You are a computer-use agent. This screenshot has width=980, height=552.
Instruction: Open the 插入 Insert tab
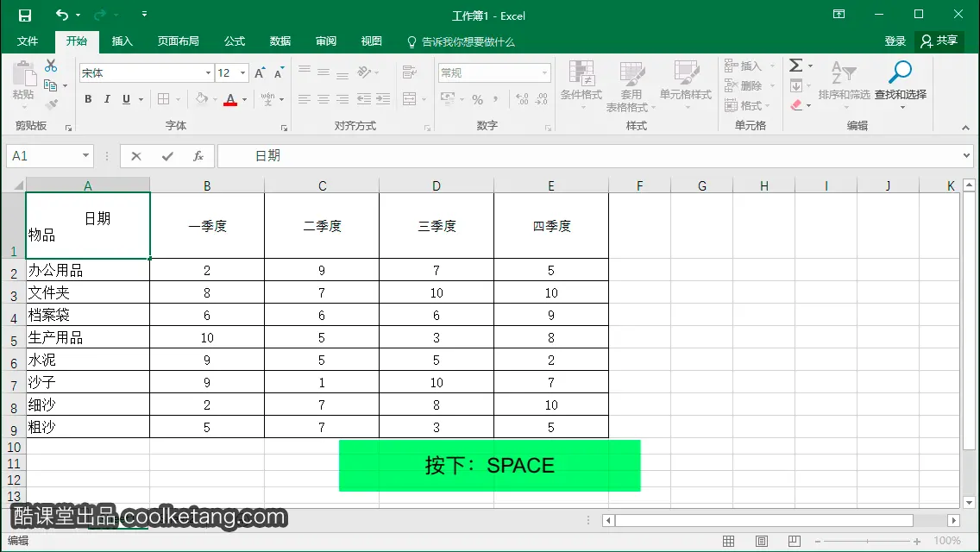[122, 41]
